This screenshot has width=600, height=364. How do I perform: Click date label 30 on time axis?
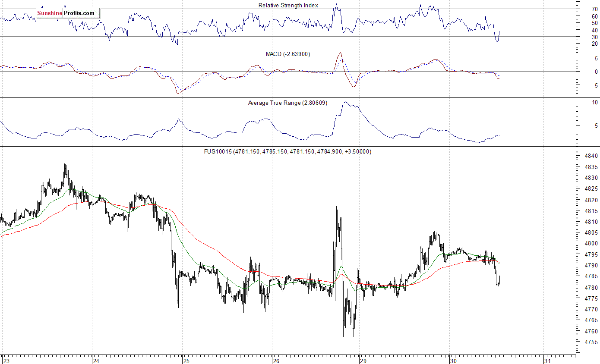[x=453, y=361]
